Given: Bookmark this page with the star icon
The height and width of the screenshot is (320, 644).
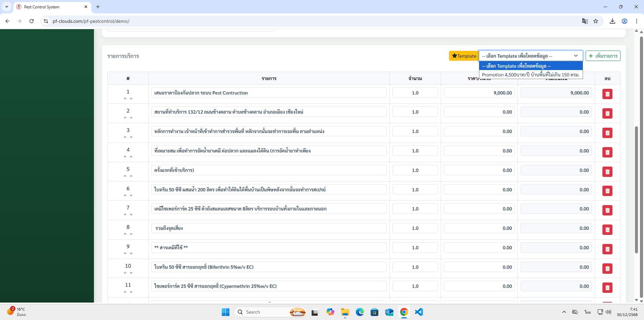Looking at the screenshot, I should 596,21.
